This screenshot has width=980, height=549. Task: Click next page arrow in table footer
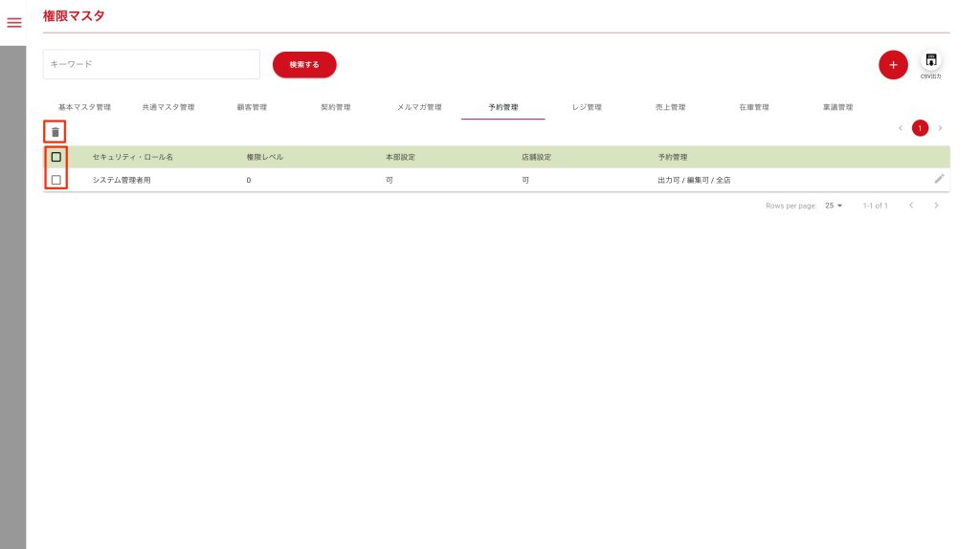click(936, 206)
